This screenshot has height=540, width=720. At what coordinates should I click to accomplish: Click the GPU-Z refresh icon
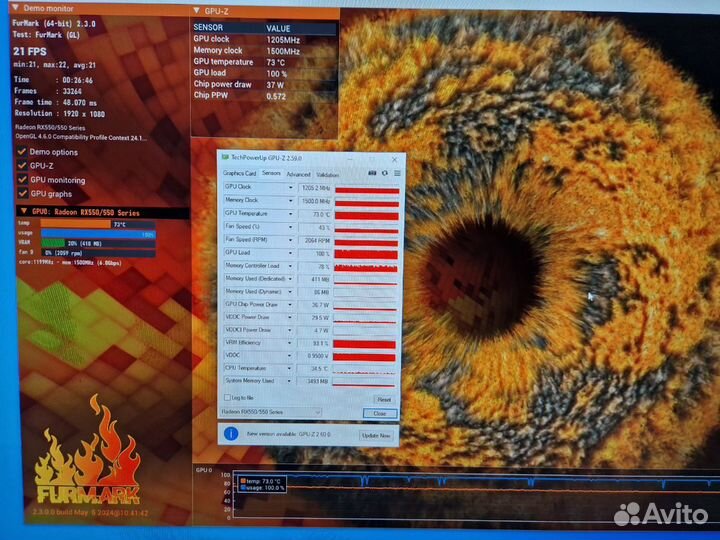[x=385, y=173]
